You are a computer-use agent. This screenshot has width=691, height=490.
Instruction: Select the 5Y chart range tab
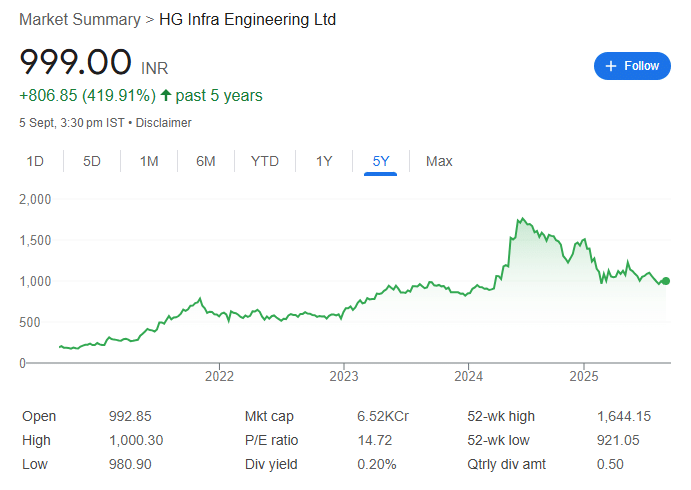tap(381, 161)
